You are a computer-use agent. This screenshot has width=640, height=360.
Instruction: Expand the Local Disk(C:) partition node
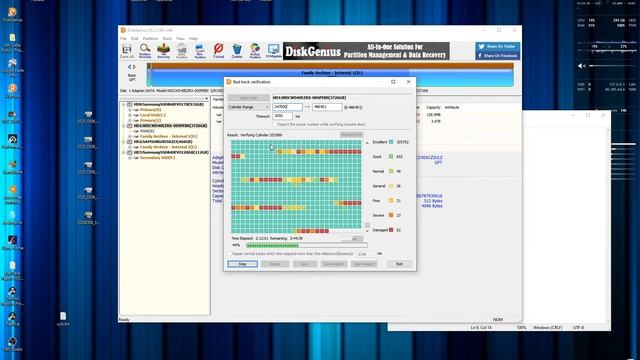[130, 115]
